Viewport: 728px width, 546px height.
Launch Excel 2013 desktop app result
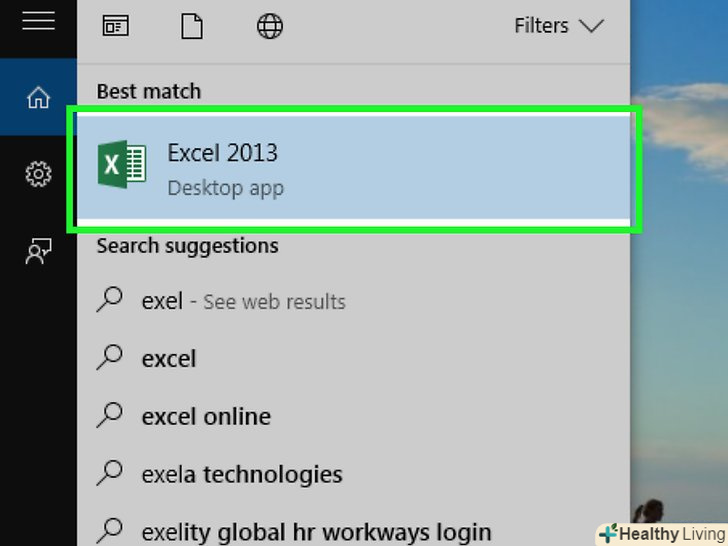point(353,169)
